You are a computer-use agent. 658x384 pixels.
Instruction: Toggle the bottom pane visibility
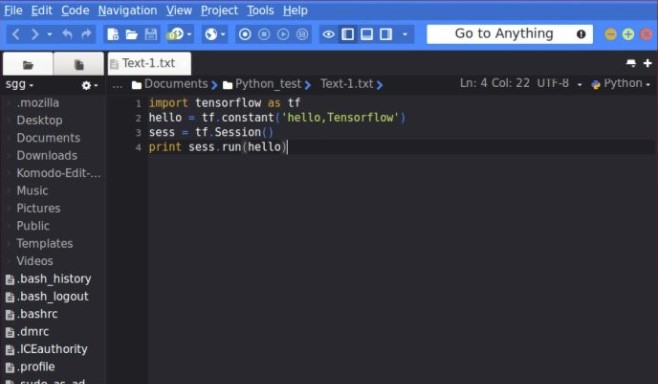pyautogui.click(x=367, y=34)
